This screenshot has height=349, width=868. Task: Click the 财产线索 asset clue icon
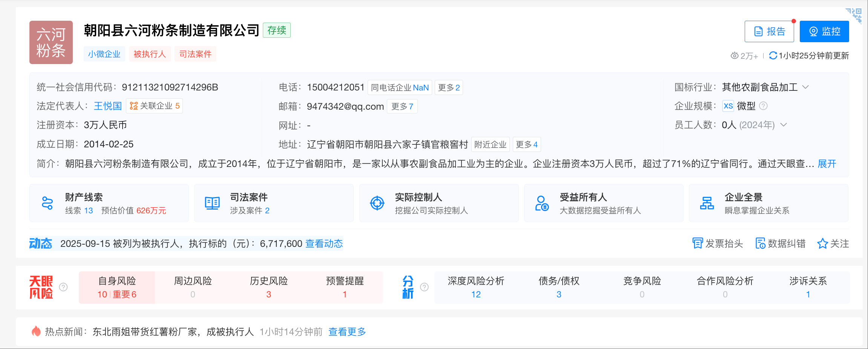(x=48, y=203)
